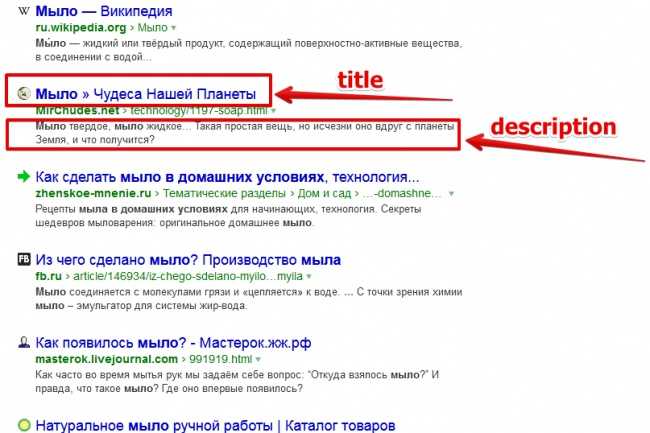The height and width of the screenshot is (433, 650).
Task: Click snippet Как часто во время мытья рук
Action: 237,382
